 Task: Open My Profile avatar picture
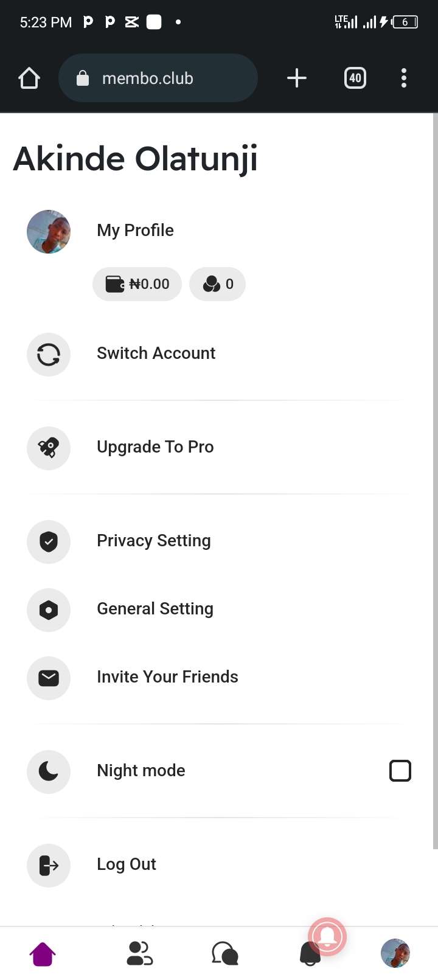[x=49, y=232]
